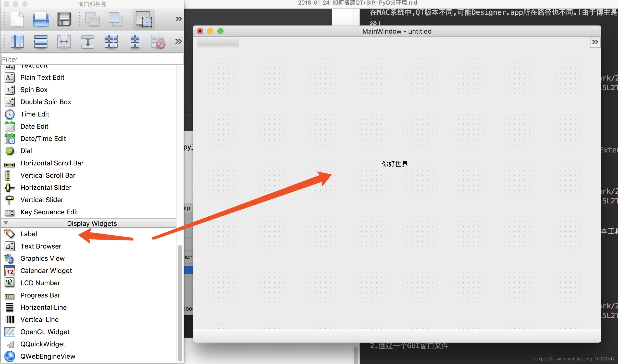The image size is (618, 364).
Task: Select Horizontal Slider widget
Action: pos(46,188)
